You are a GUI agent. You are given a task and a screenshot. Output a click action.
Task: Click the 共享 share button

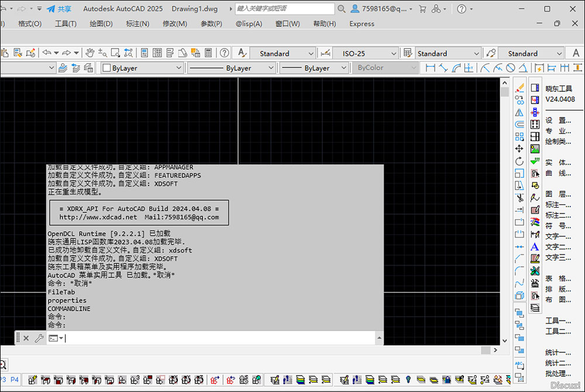59,9
